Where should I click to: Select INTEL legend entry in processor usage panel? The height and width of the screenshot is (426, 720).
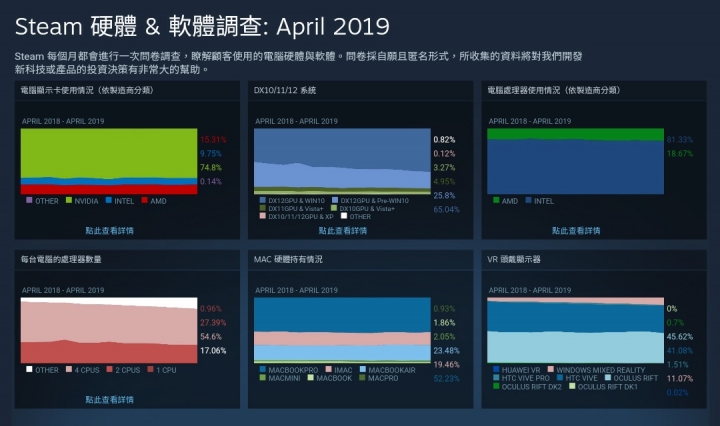(x=540, y=201)
